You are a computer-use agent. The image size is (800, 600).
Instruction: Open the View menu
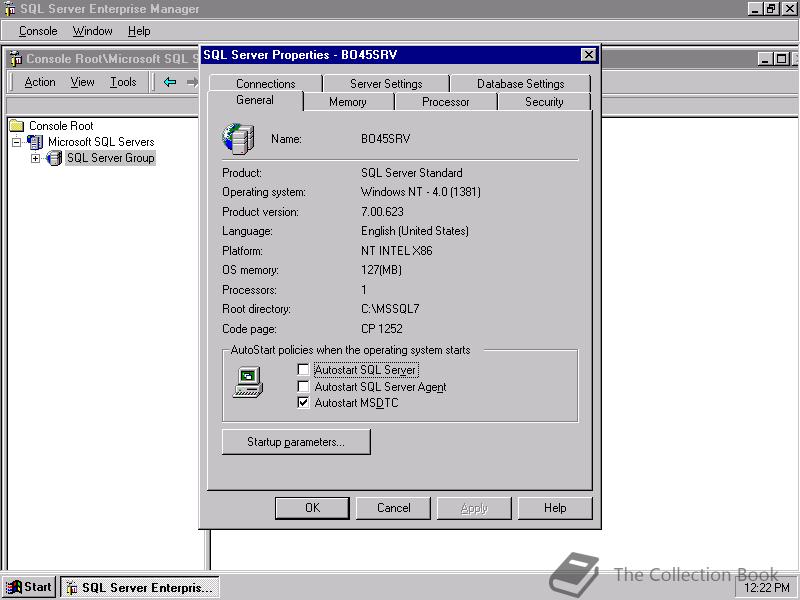82,82
